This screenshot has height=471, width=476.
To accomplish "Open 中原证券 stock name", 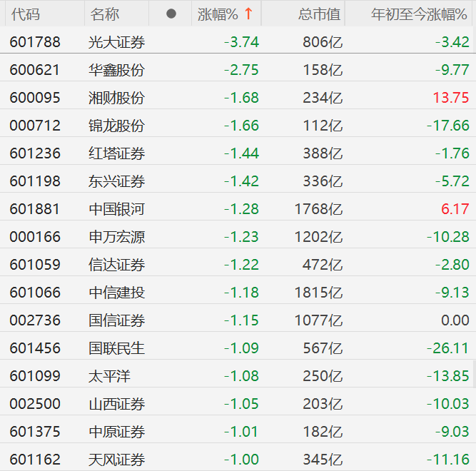I will point(116,432).
